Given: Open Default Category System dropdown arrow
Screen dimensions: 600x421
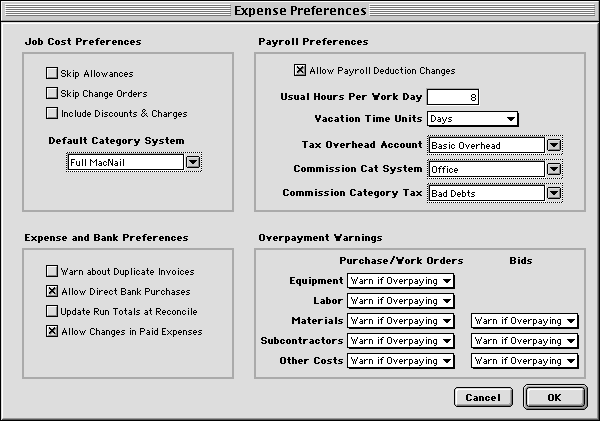Looking at the screenshot, I should [194, 162].
